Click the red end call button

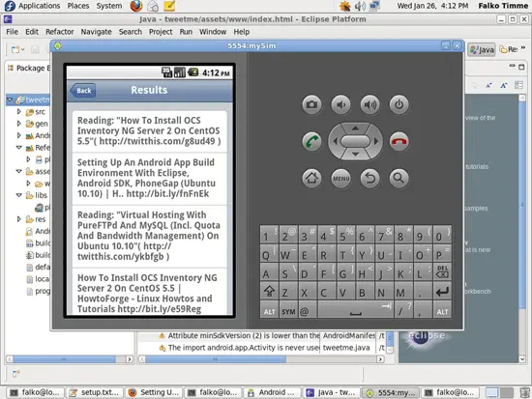[x=399, y=141]
